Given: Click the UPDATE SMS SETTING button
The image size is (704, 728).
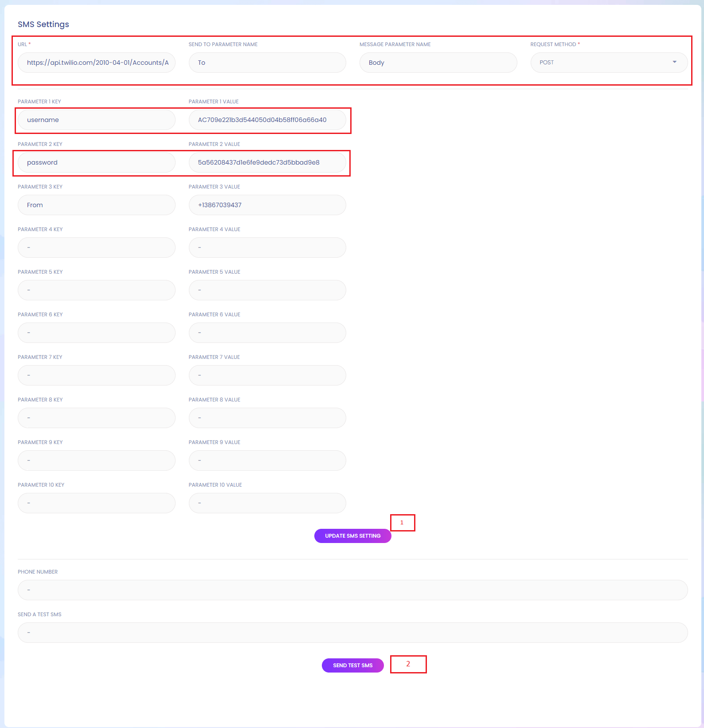Looking at the screenshot, I should 352,536.
